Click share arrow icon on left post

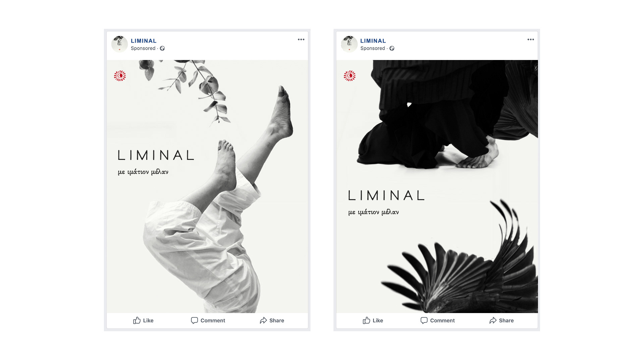(x=263, y=320)
